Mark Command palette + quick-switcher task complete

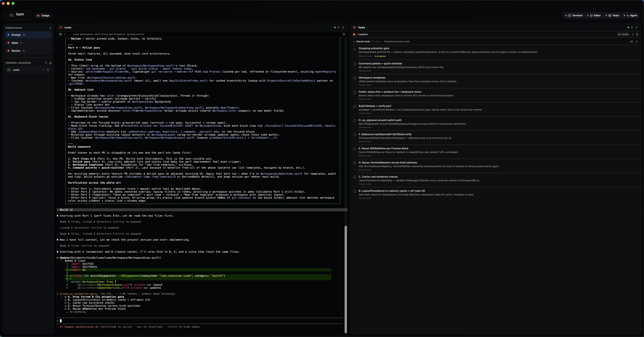355,64
